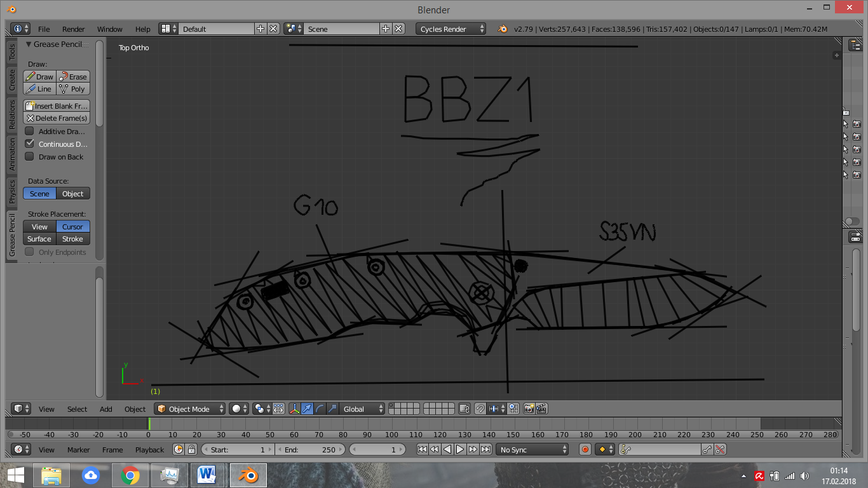The image size is (868, 488).
Task: Toggle the snap magnet icon
Action: point(480,409)
